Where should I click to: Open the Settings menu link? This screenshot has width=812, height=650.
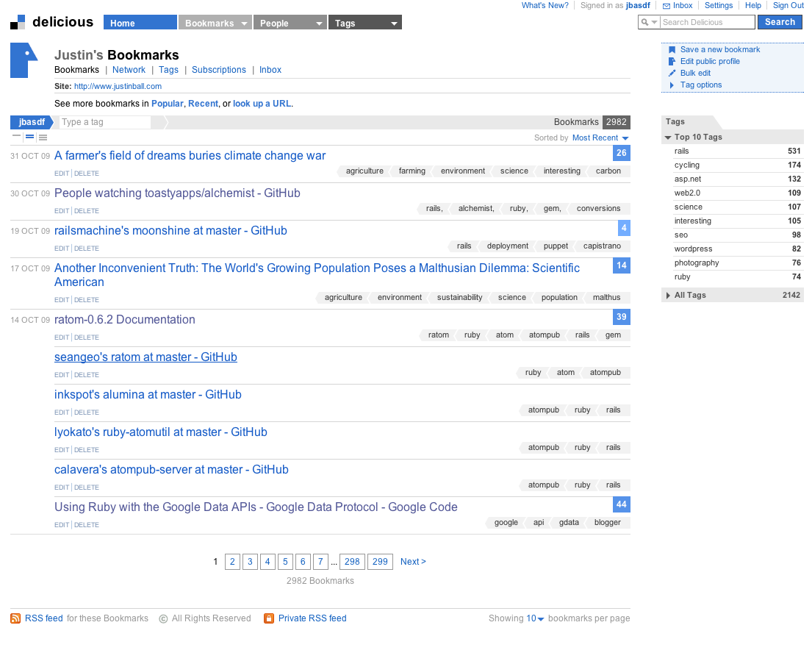[719, 6]
